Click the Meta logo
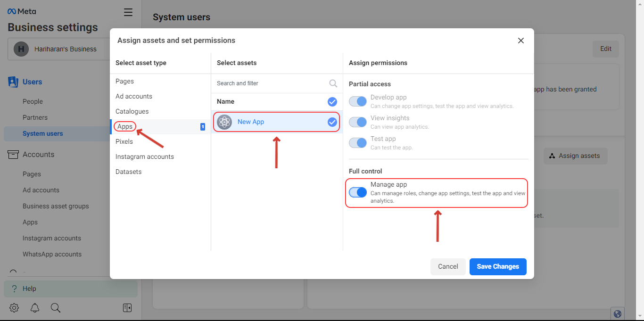Screen dimensions: 644x321 [22, 11]
